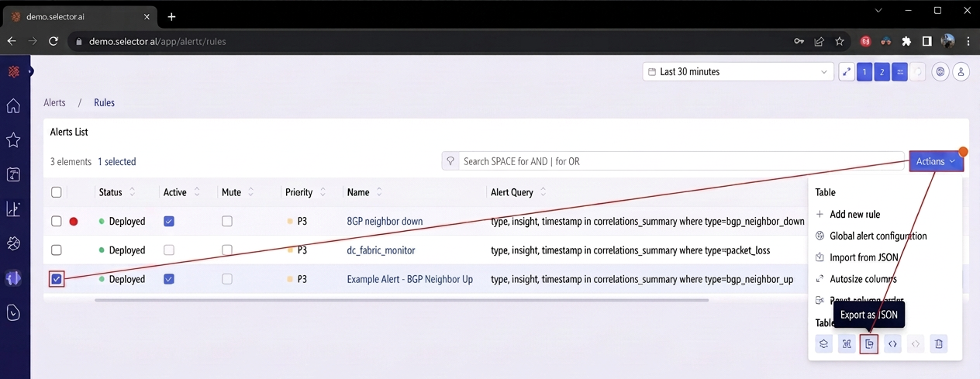Collapse the Actions dropdown button

coord(937,161)
